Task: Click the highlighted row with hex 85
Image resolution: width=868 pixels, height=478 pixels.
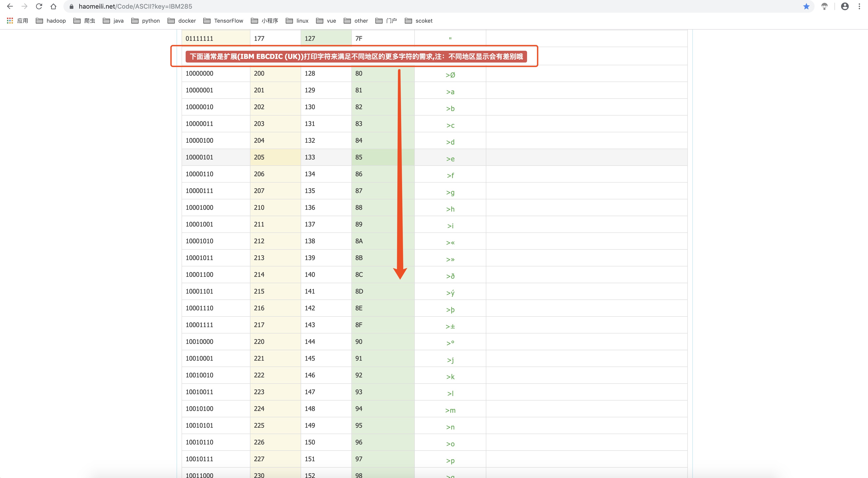Action: pyautogui.click(x=359, y=157)
